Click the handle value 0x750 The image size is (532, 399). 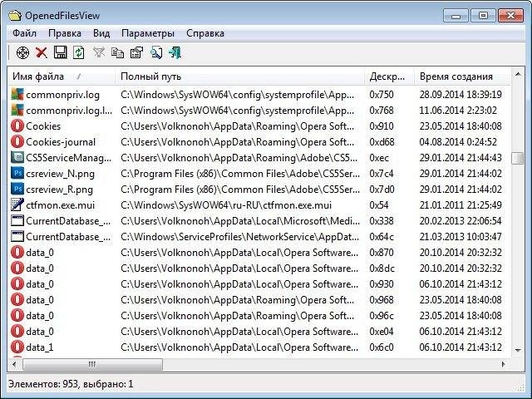[x=382, y=94]
